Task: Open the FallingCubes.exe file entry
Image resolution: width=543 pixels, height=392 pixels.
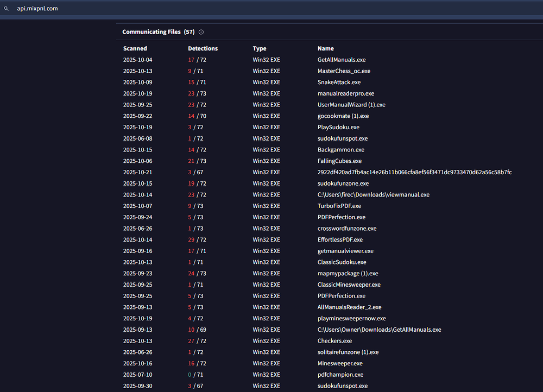Action: [x=339, y=161]
